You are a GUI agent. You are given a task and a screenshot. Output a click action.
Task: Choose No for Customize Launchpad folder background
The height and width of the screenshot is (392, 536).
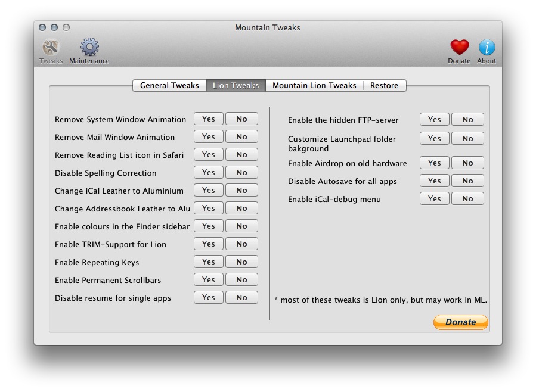[x=467, y=138]
